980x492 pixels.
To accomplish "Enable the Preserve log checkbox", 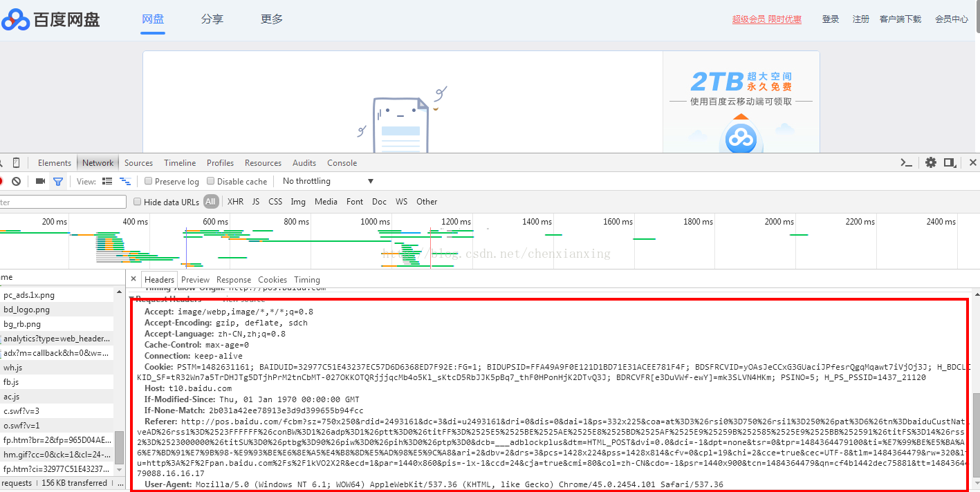I will click(148, 181).
